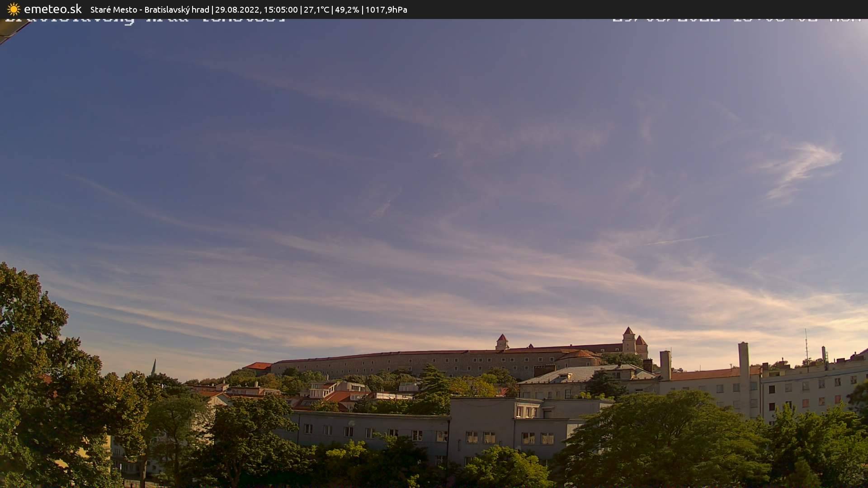The height and width of the screenshot is (488, 868).
Task: Click the pressure reading 1017,9hPa
Action: tap(386, 9)
